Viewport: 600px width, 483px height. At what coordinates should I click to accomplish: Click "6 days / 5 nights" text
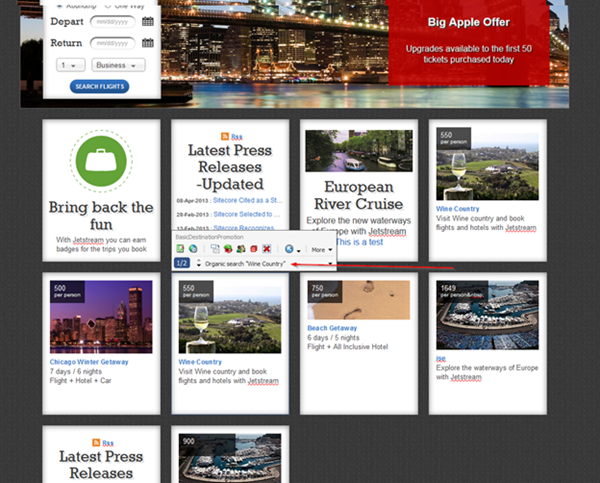click(x=333, y=338)
